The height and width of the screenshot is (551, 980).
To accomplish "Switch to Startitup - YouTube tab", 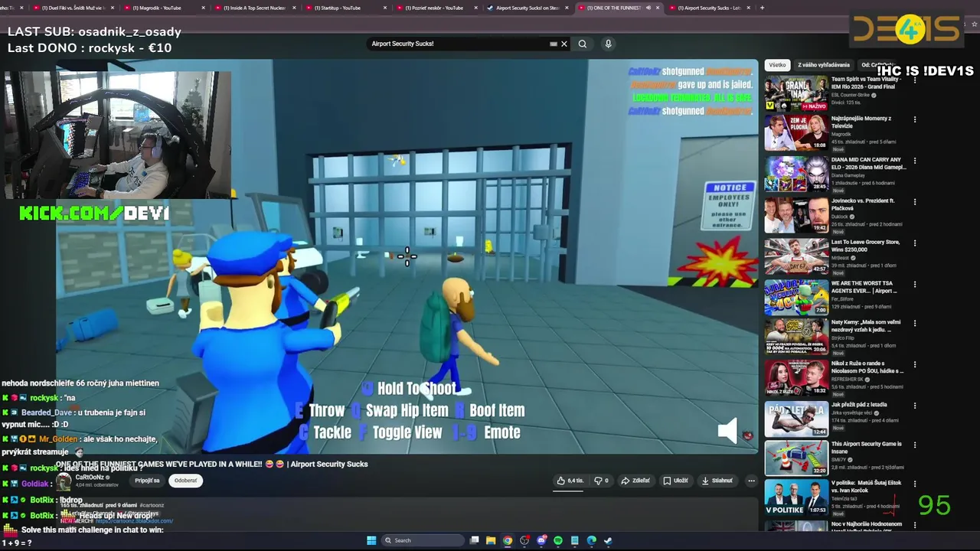I will coord(345,8).
